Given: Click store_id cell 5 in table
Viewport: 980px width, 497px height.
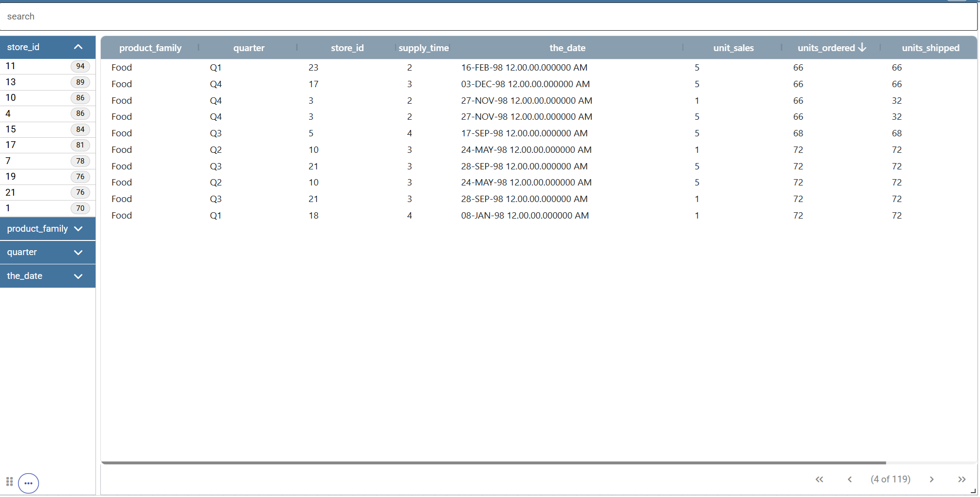Looking at the screenshot, I should (311, 133).
